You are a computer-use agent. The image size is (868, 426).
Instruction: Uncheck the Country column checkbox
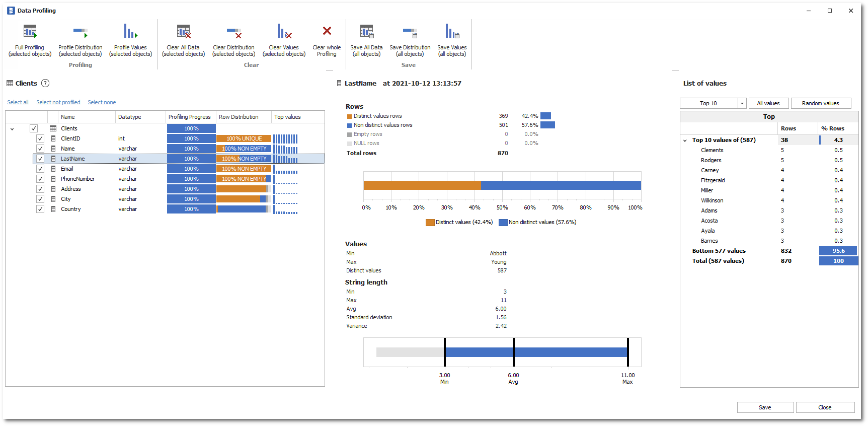[x=40, y=209]
